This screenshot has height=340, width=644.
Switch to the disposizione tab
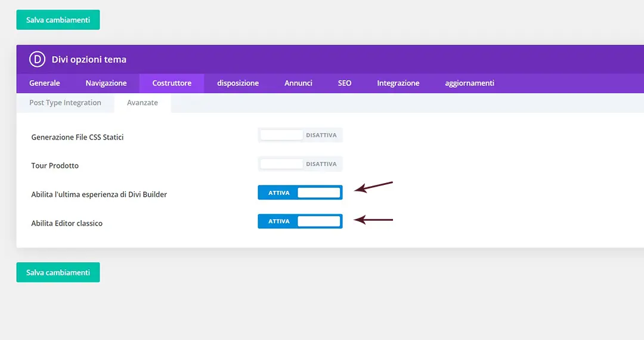tap(238, 83)
